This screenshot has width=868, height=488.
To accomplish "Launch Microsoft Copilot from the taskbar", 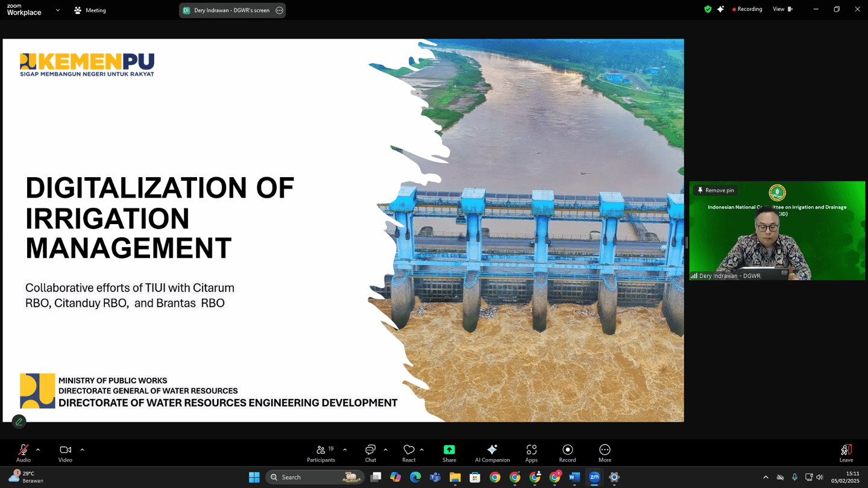I will (395, 477).
